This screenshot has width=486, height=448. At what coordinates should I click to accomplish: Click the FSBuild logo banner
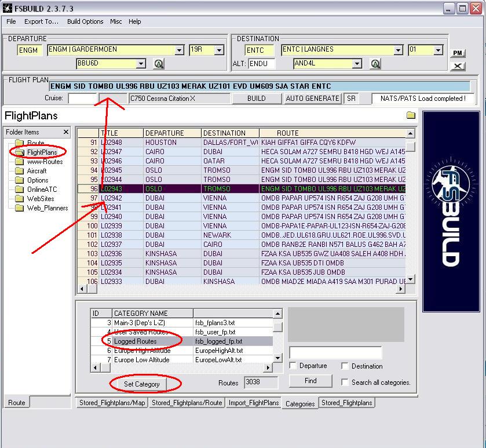[x=451, y=212]
